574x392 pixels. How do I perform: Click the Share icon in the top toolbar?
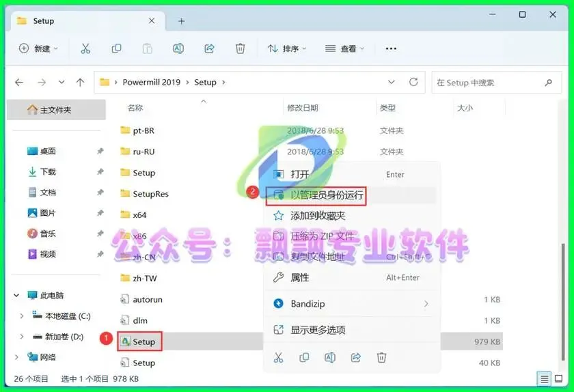pos(209,48)
